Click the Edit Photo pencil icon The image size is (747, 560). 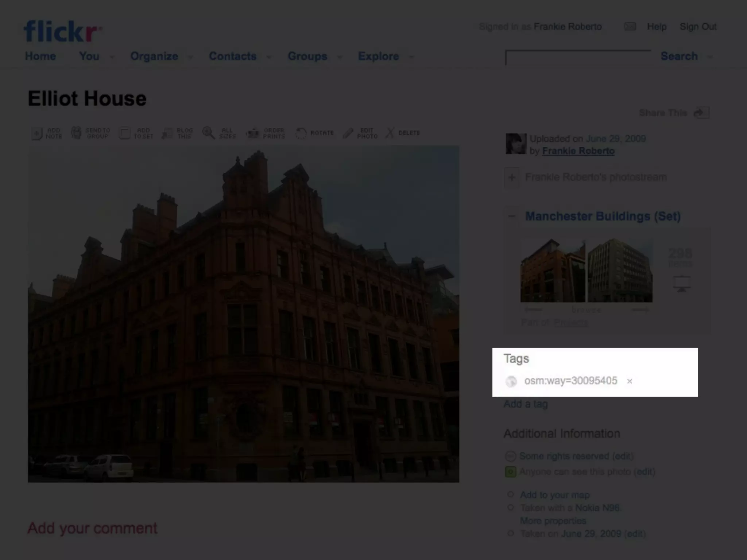pos(348,133)
